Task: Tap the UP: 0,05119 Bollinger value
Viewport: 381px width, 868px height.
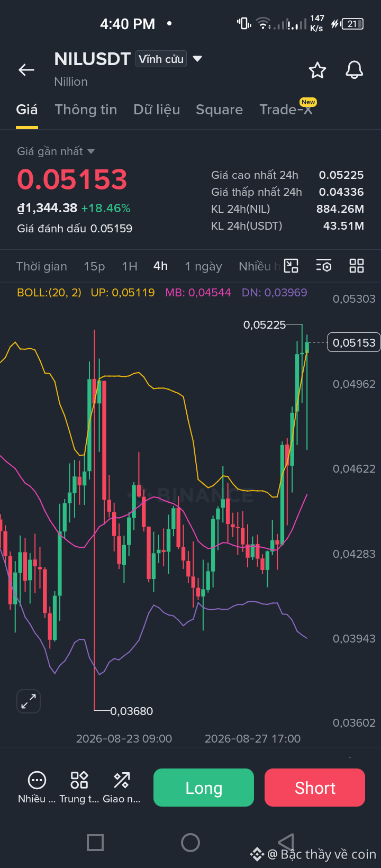Action: coord(123,293)
